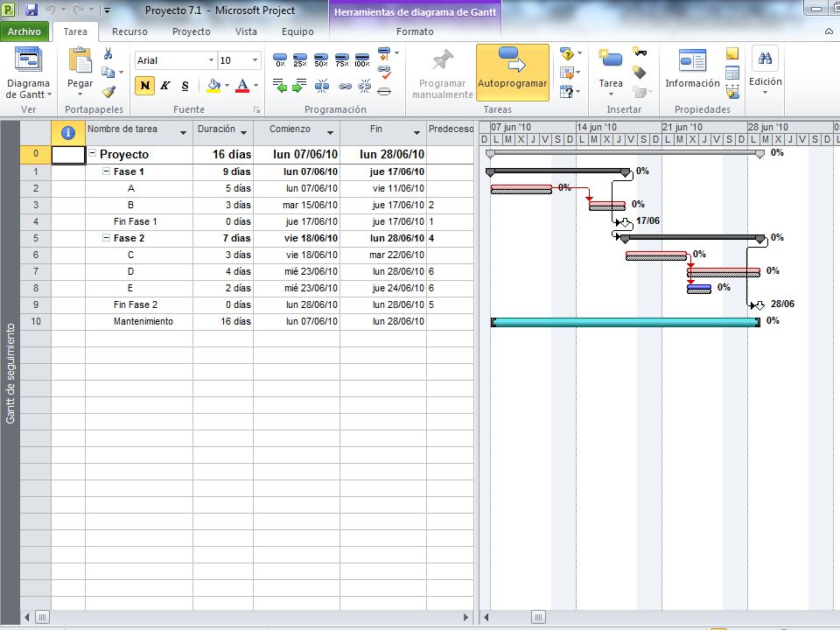
Task: Mark task as 25% complete
Action: [300, 59]
